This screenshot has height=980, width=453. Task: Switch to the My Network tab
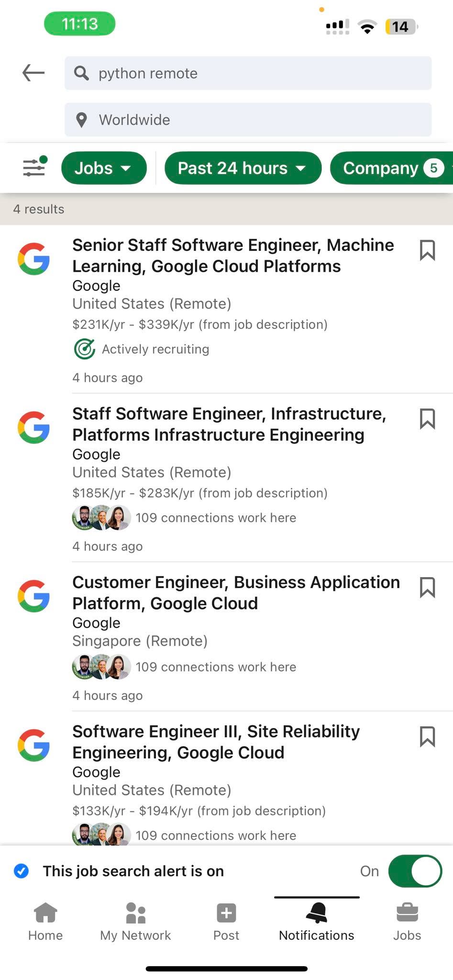pyautogui.click(x=135, y=922)
